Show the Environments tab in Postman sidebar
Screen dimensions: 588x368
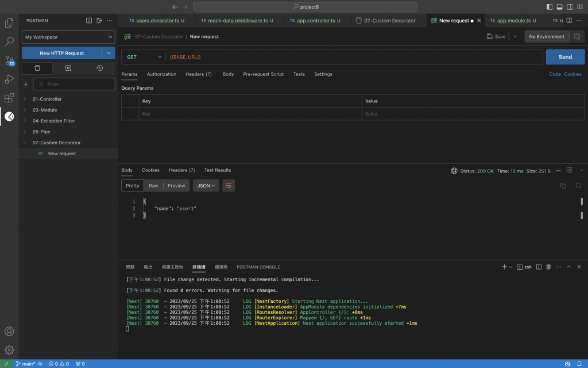coord(68,68)
